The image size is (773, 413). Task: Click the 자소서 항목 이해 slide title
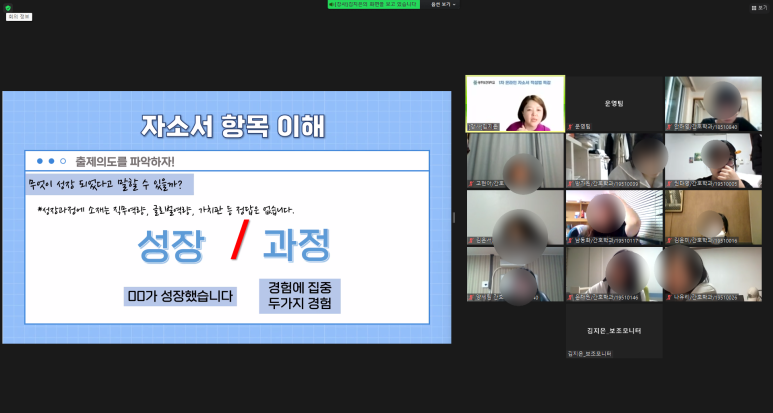tap(232, 127)
